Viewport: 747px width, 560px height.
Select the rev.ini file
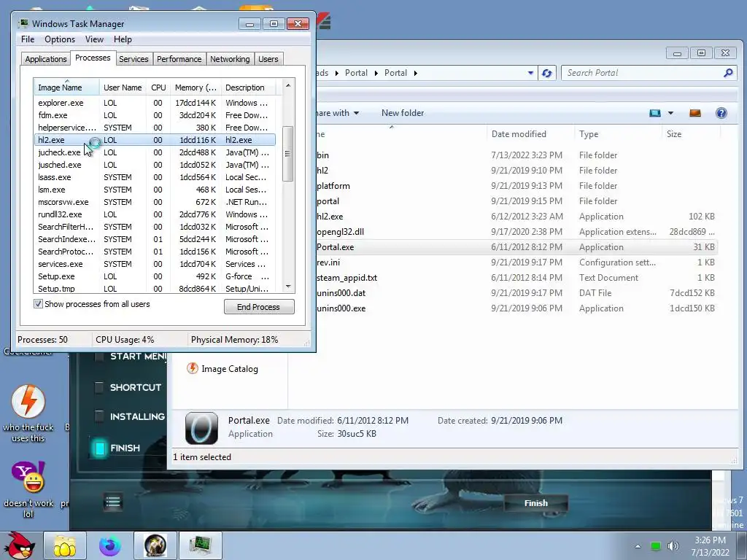click(517, 262)
